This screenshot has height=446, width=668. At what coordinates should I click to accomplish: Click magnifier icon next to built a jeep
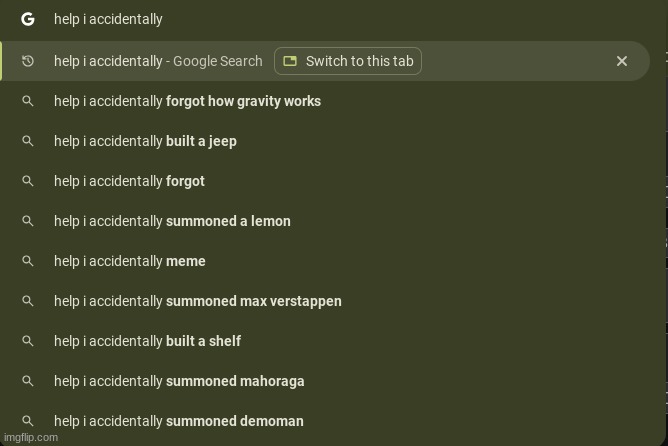28,141
